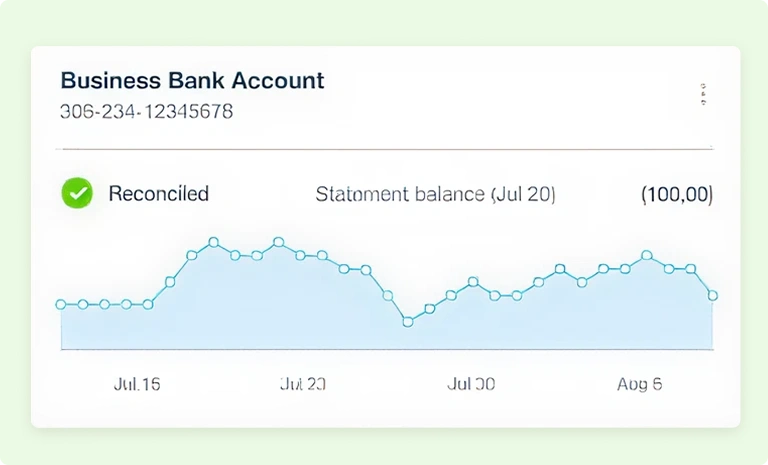Click the green Reconciled checkmark icon
Screen dimensions: 768x465
[77, 193]
